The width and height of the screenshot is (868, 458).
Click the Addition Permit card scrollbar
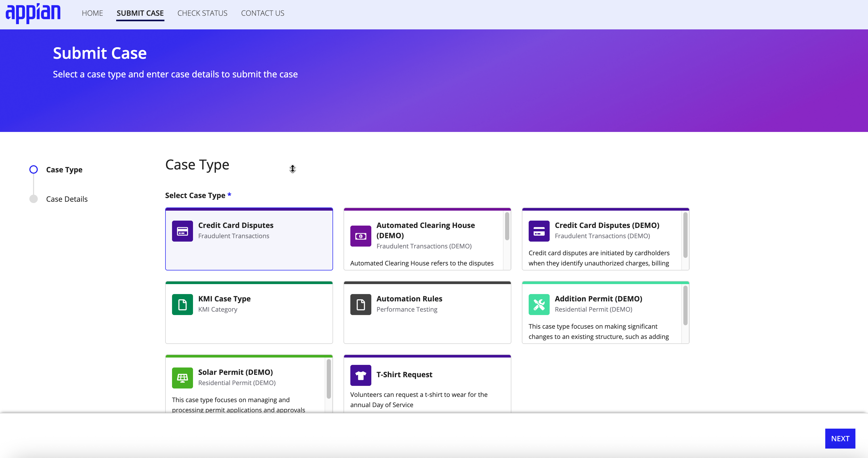pos(685,305)
